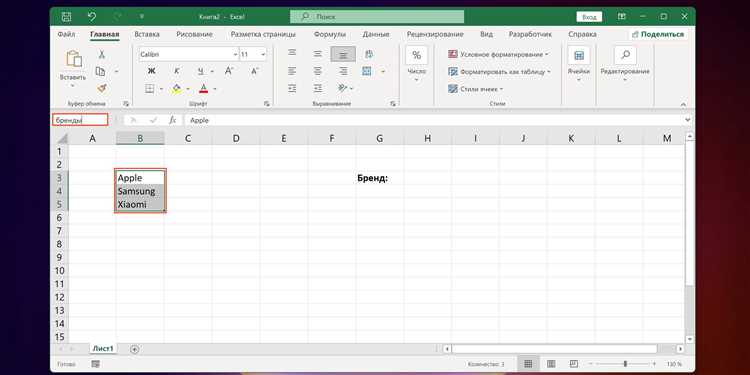Click the Поделиться share button
750x375 pixels.
pos(658,34)
